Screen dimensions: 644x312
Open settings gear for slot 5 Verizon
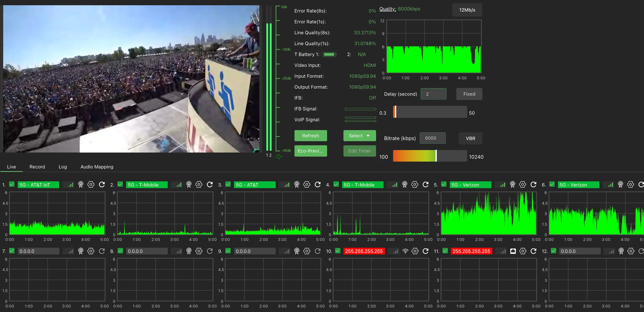[522, 185]
